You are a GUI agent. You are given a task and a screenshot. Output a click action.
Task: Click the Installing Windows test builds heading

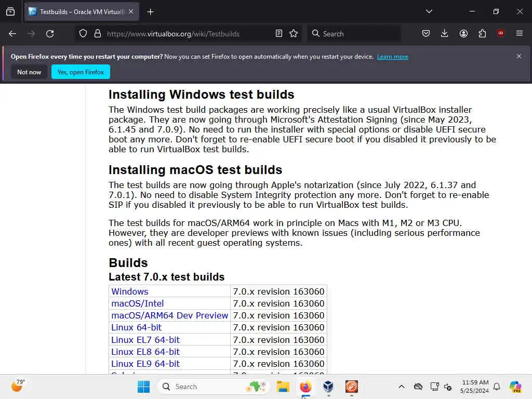[x=201, y=95]
